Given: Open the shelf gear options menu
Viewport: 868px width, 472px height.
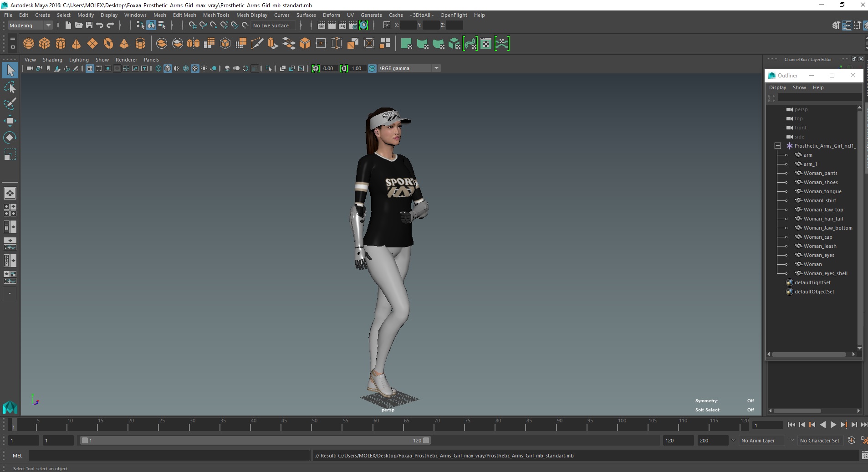Looking at the screenshot, I should click(x=13, y=47).
